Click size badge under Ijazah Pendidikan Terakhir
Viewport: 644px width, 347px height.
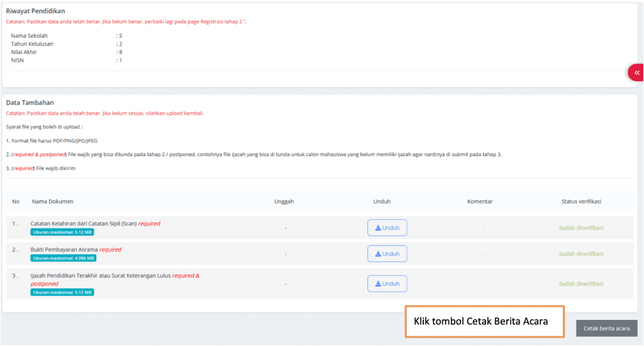click(62, 292)
